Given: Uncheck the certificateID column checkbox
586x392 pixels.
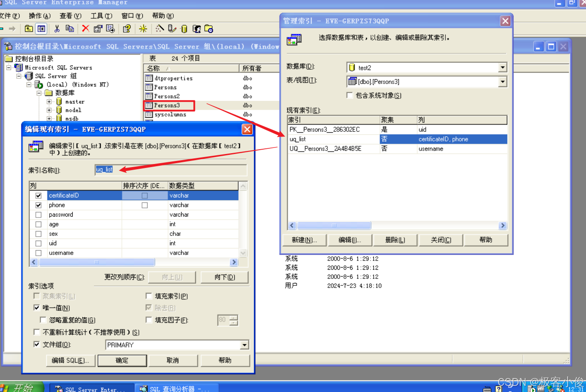Looking at the screenshot, I should (x=38, y=196).
